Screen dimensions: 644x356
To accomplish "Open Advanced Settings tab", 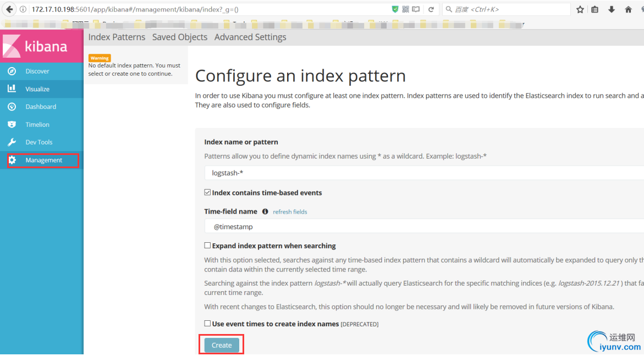I will 250,37.
